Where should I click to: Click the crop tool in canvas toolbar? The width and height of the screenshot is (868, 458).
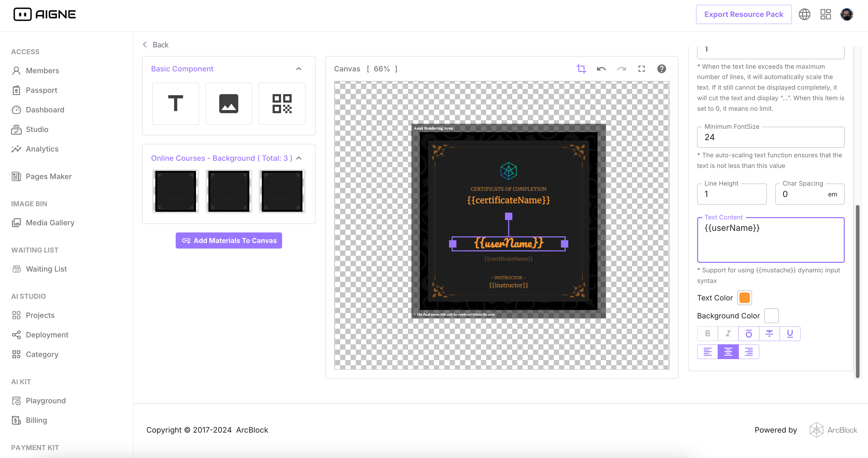(581, 69)
